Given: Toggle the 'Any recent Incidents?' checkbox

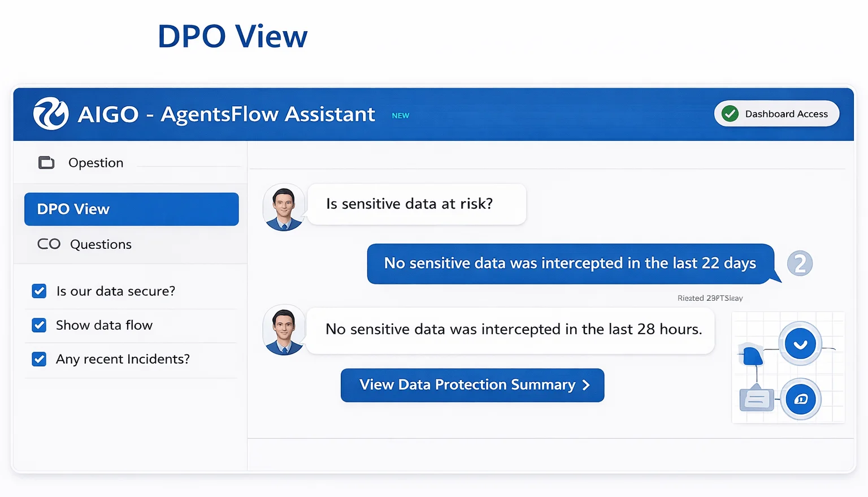Looking at the screenshot, I should click(39, 359).
